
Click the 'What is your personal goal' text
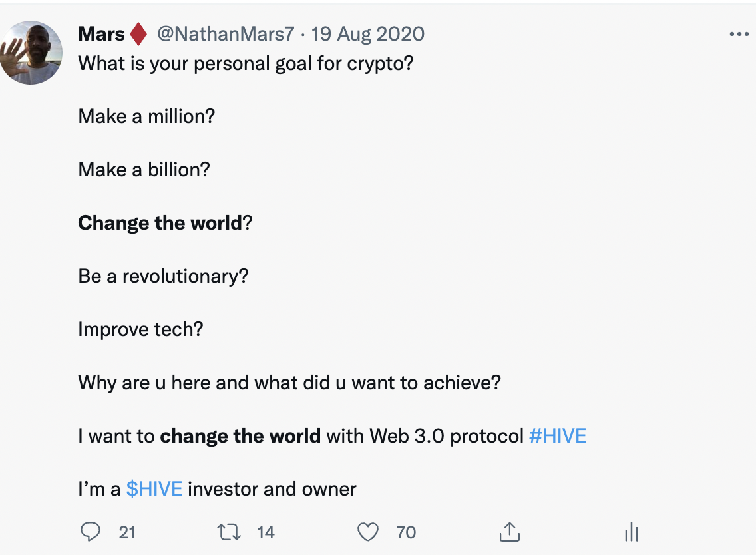(176, 64)
